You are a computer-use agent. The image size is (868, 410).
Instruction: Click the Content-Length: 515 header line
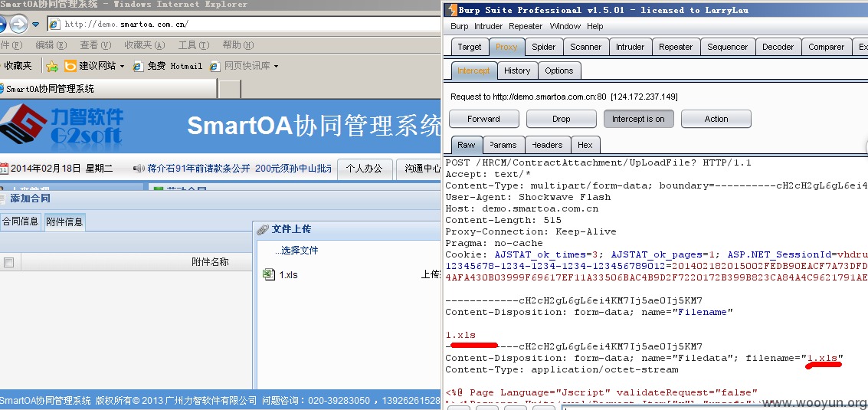pyautogui.click(x=503, y=221)
